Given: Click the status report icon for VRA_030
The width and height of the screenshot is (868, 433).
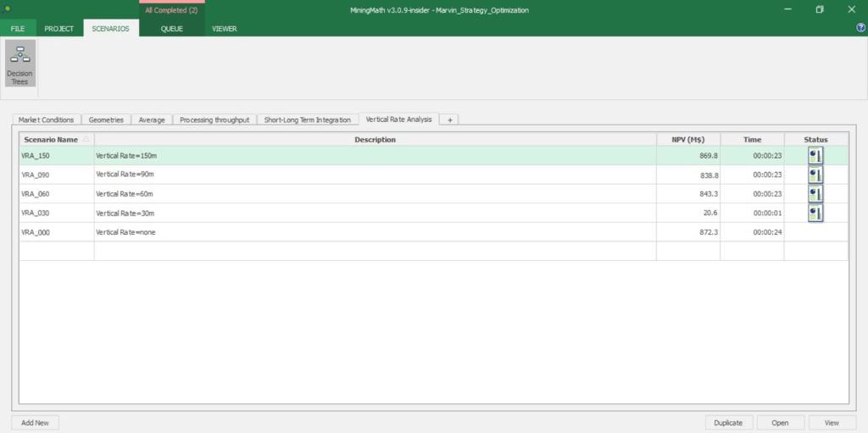Looking at the screenshot, I should pos(815,213).
